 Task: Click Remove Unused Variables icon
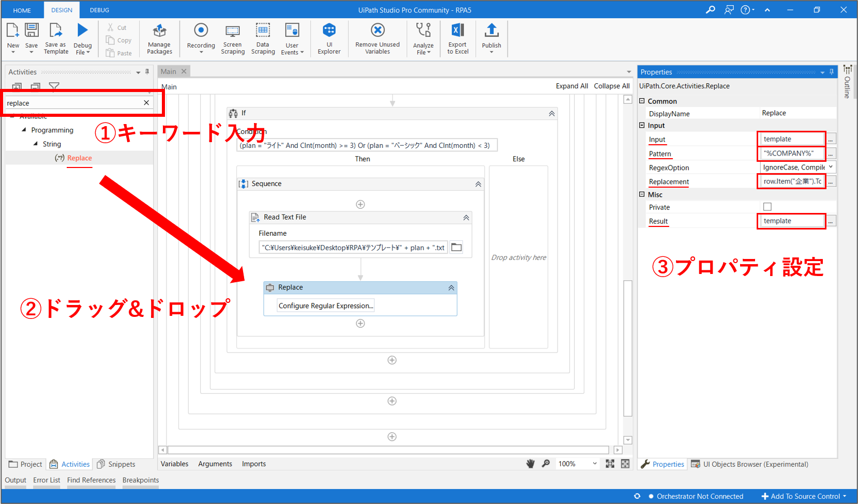click(x=378, y=38)
